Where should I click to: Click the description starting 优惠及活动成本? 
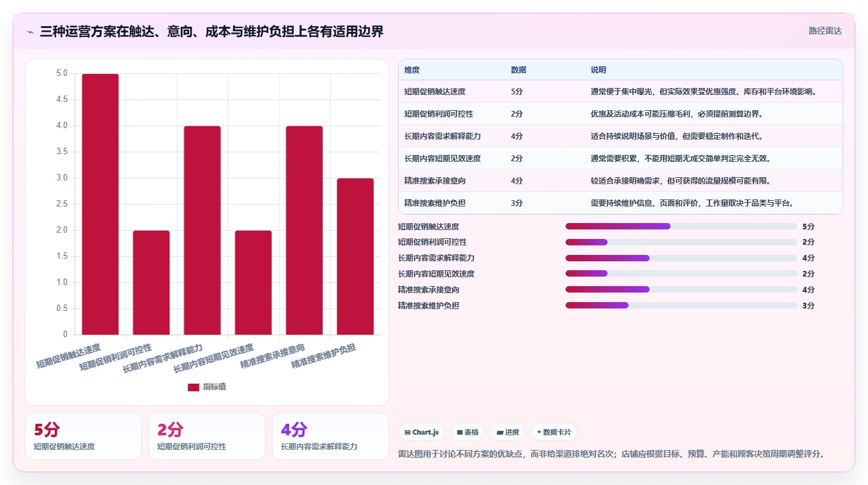[677, 113]
